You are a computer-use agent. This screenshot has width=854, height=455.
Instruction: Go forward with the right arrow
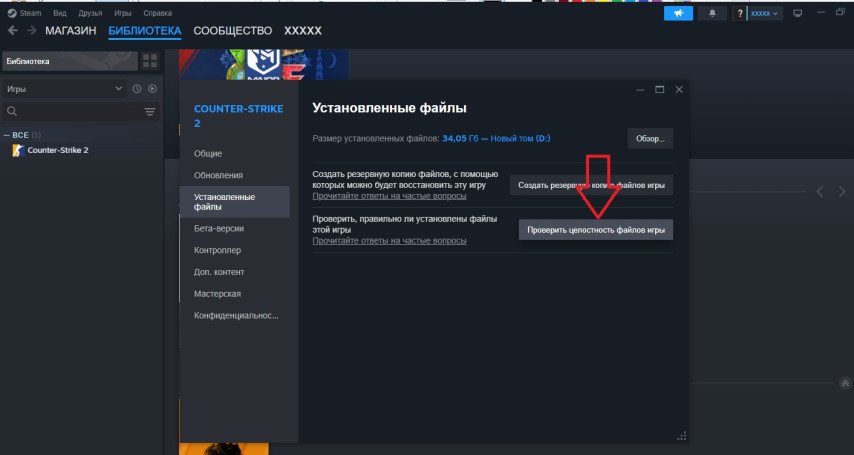[x=32, y=31]
